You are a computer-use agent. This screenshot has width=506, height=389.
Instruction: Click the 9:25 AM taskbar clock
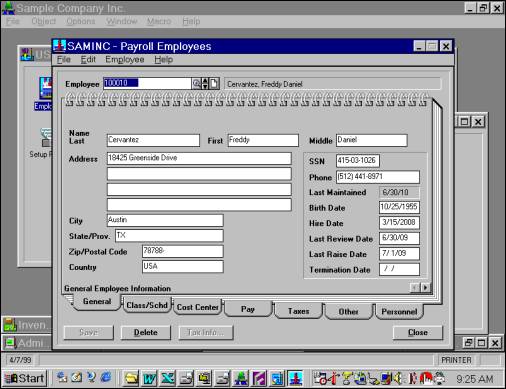[x=475, y=379]
